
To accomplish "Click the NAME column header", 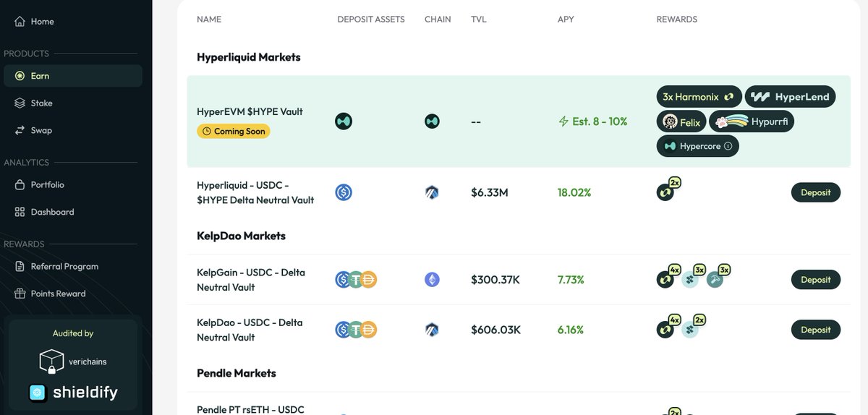I will pyautogui.click(x=209, y=20).
